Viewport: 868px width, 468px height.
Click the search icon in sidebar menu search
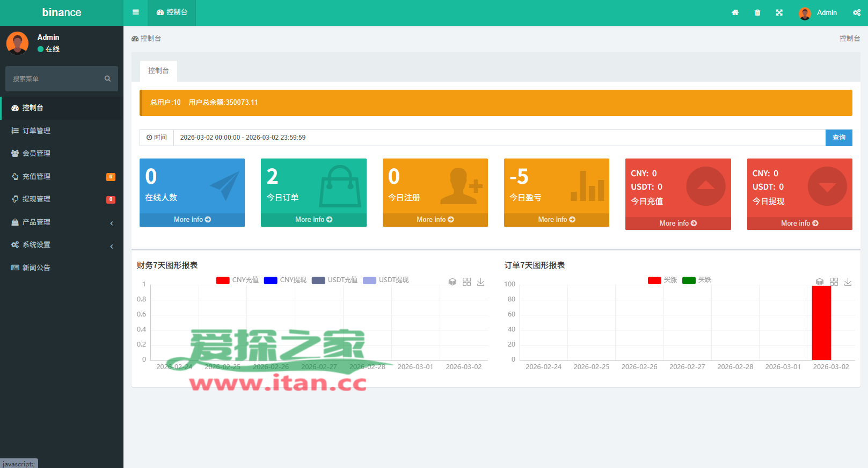(x=107, y=79)
